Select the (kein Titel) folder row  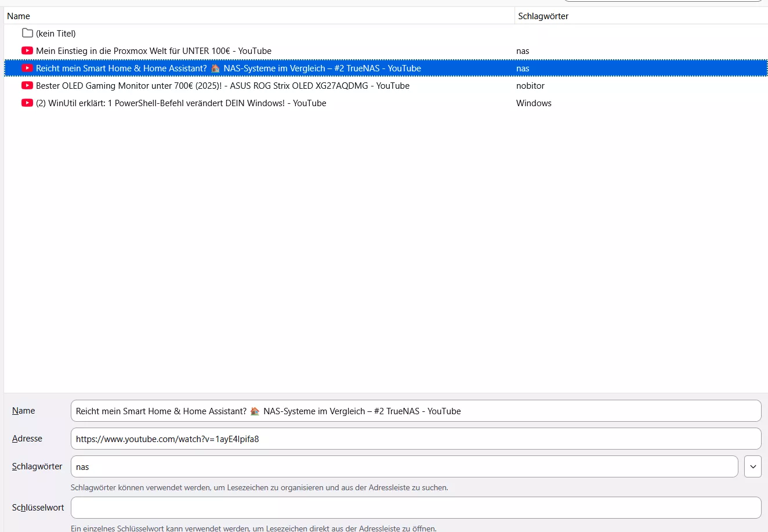pyautogui.click(x=386, y=33)
